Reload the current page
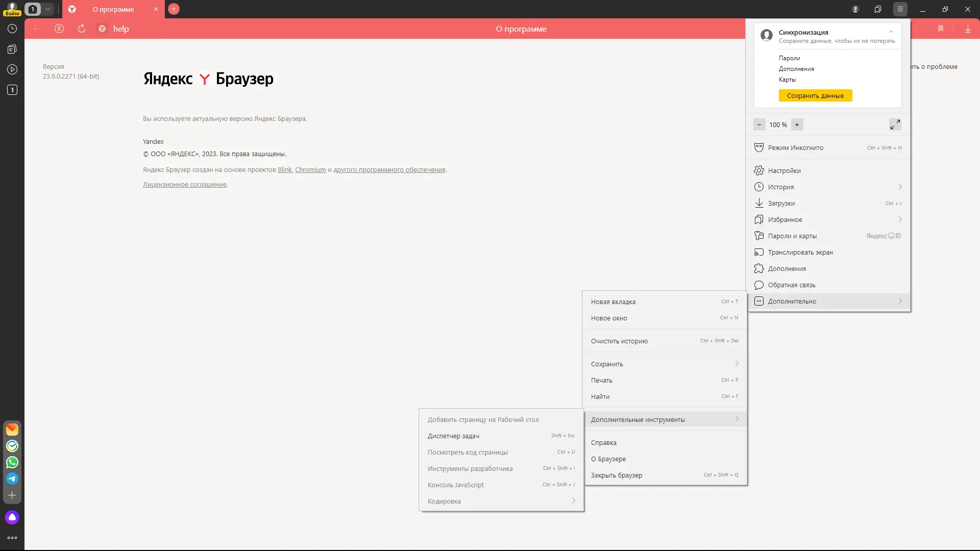Viewport: 980px width, 551px height. (x=81, y=29)
